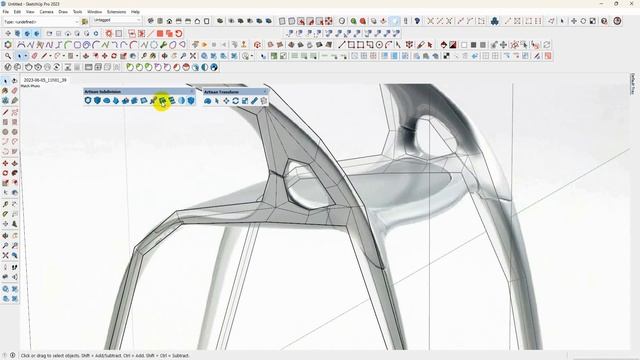
Task: Select the Freehand tool beside the Line tool
Action: click(x=15, y=112)
